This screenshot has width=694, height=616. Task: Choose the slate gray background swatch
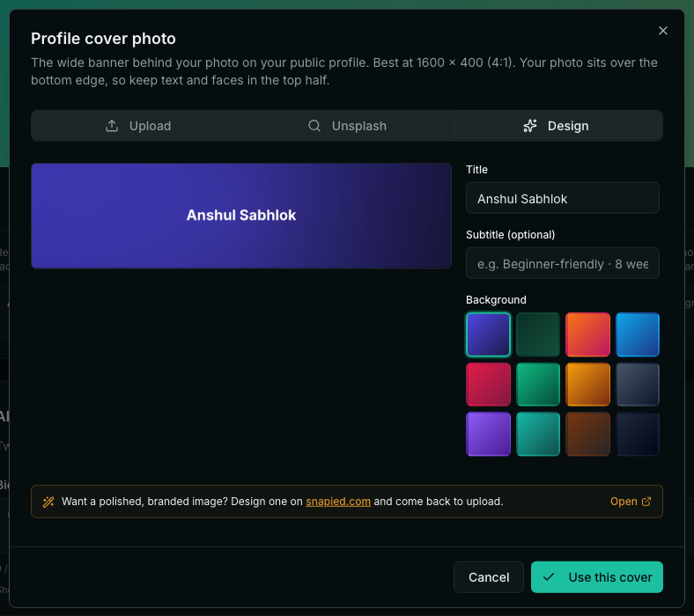tap(638, 385)
